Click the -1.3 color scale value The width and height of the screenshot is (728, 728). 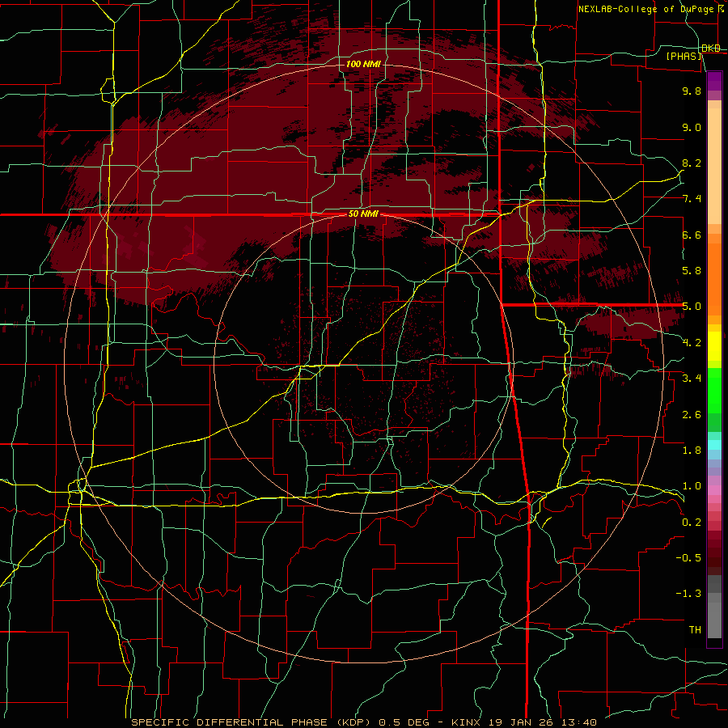point(688,594)
